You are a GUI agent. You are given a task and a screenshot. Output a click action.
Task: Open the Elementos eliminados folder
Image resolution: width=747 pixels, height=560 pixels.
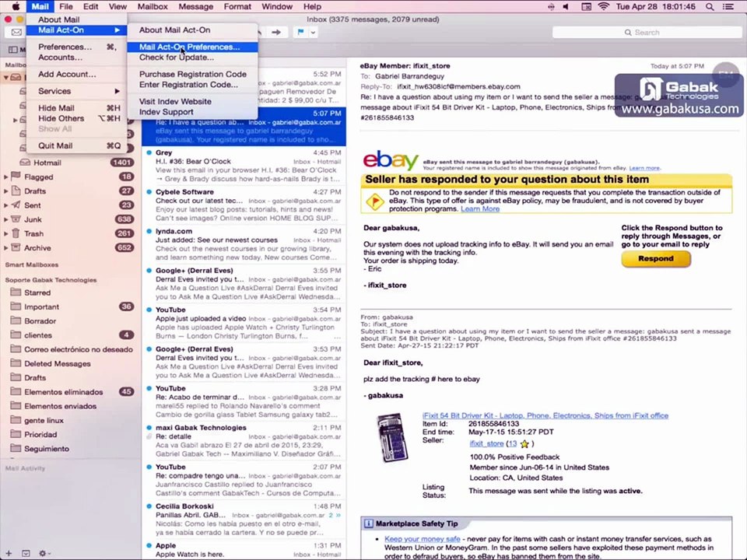pos(71,391)
